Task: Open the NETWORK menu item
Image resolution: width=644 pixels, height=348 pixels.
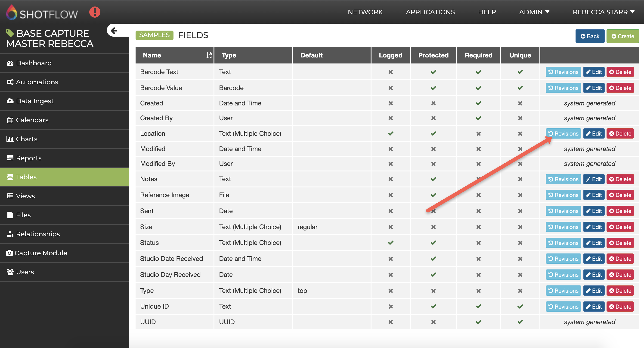Action: 365,12
